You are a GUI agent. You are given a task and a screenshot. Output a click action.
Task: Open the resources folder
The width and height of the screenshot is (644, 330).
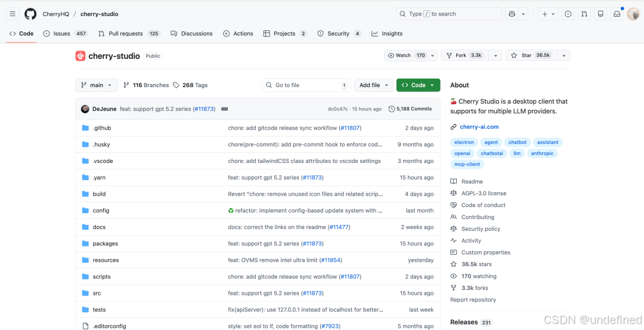(106, 260)
